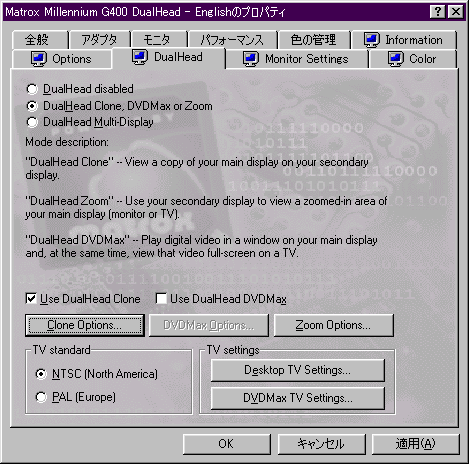469x464 pixels.
Task: Click the monitor icon on Options tab
Action: pyautogui.click(x=39, y=59)
